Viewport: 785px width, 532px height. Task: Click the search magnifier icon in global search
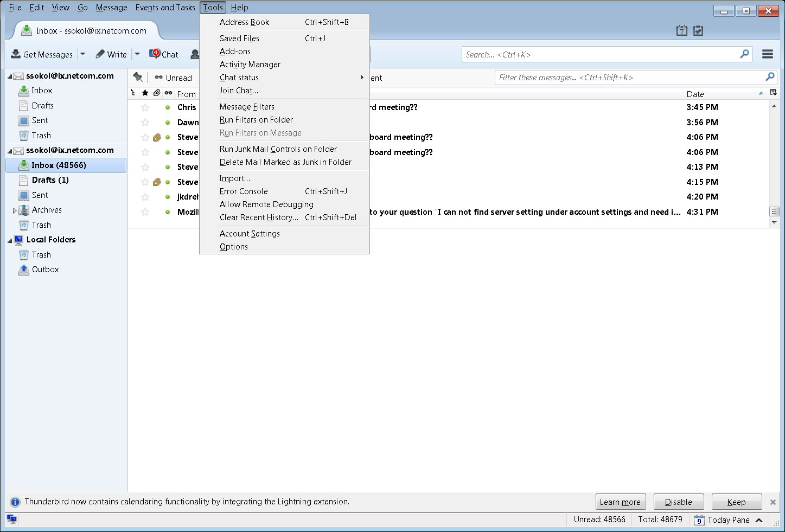744,54
